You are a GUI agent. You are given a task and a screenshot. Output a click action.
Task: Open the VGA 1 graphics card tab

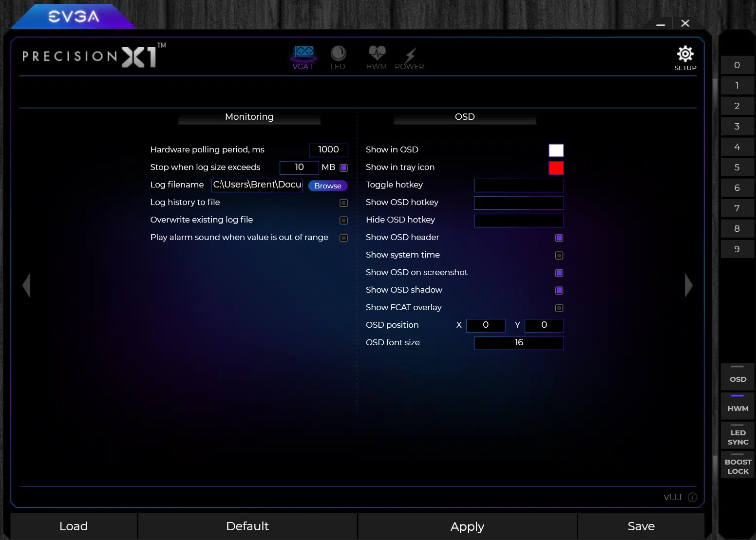303,58
